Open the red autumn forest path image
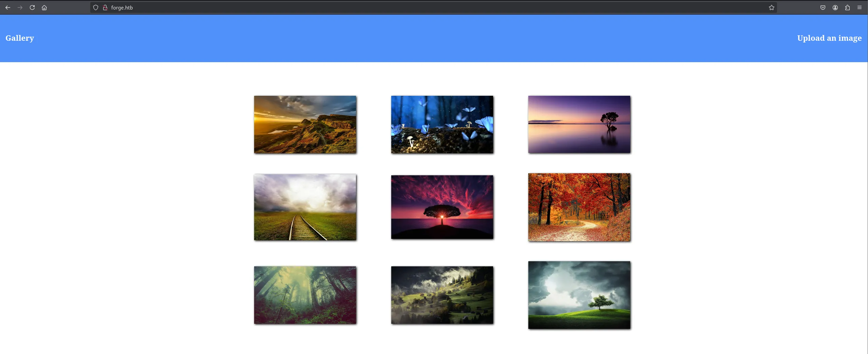The width and height of the screenshot is (868, 354). coord(579,207)
